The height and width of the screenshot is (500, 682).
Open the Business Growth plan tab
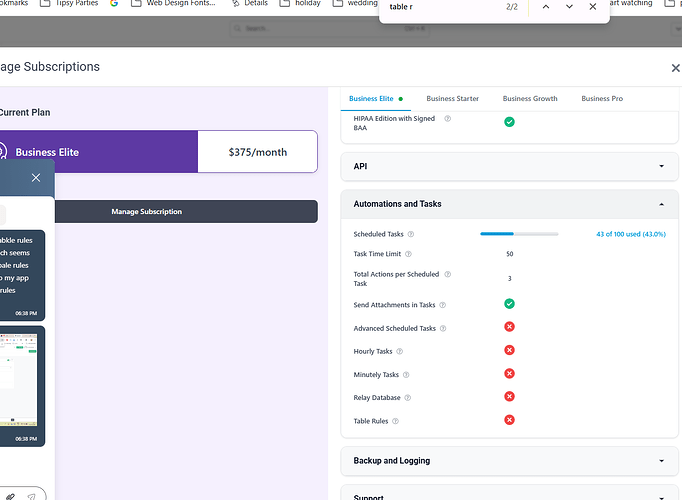click(530, 99)
